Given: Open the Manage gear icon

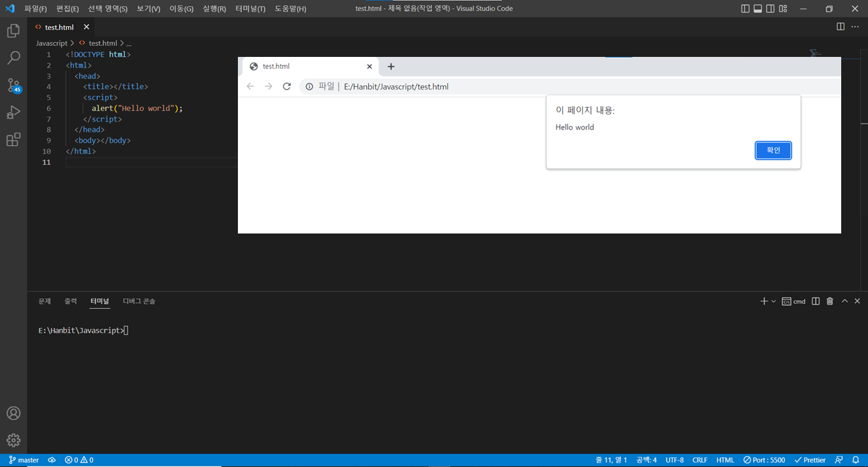Looking at the screenshot, I should pos(13,440).
